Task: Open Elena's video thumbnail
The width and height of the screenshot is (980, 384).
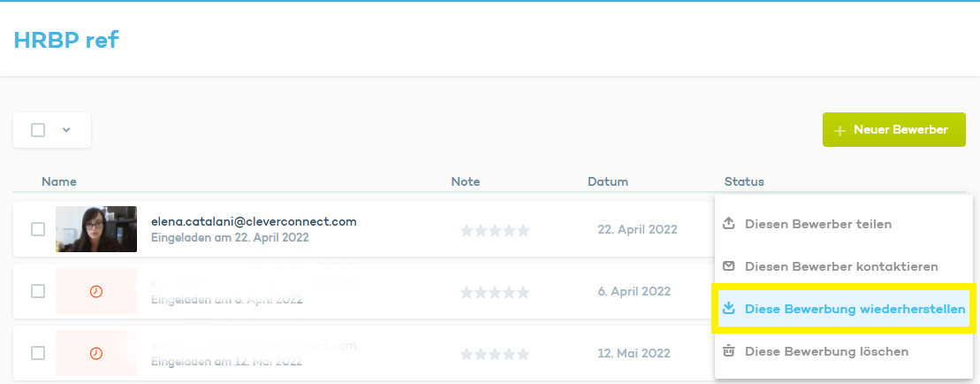Action: 96,229
